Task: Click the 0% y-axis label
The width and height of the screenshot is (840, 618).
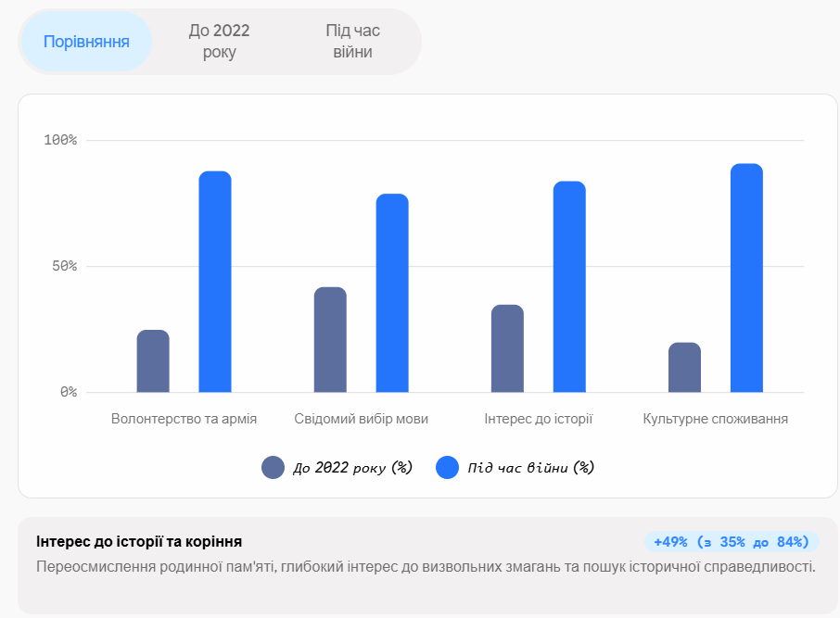Action: (69, 393)
